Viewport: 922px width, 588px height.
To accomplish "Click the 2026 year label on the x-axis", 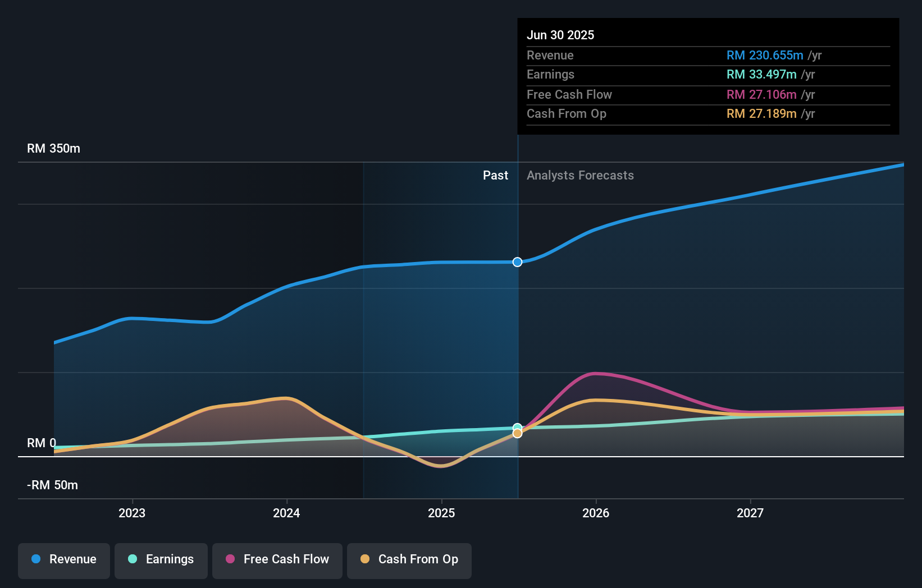I will point(596,513).
